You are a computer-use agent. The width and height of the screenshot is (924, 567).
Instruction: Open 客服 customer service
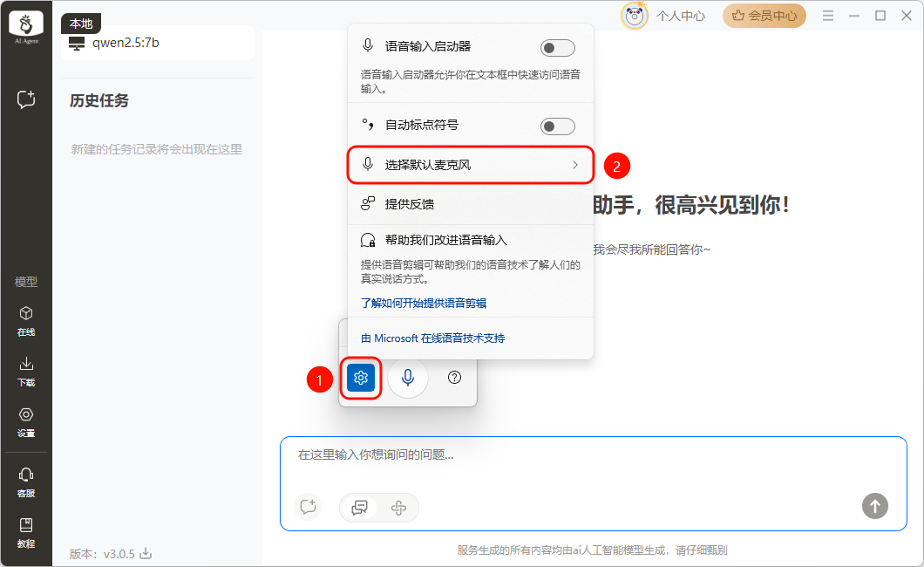(x=26, y=481)
